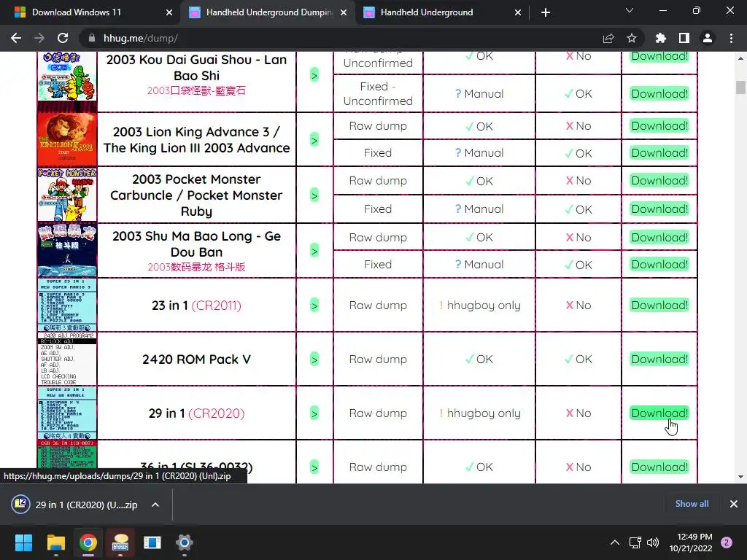
Task: Click Show all downloads link
Action: click(x=692, y=504)
